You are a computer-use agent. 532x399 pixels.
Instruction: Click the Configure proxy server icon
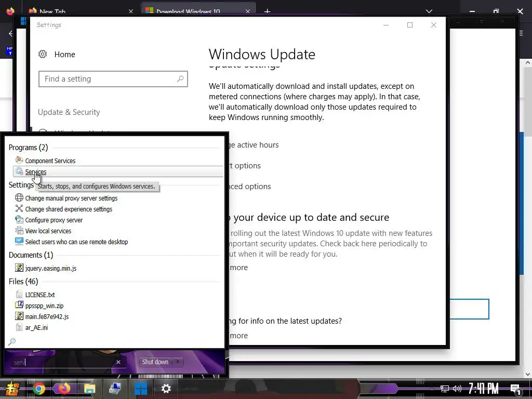pos(19,219)
